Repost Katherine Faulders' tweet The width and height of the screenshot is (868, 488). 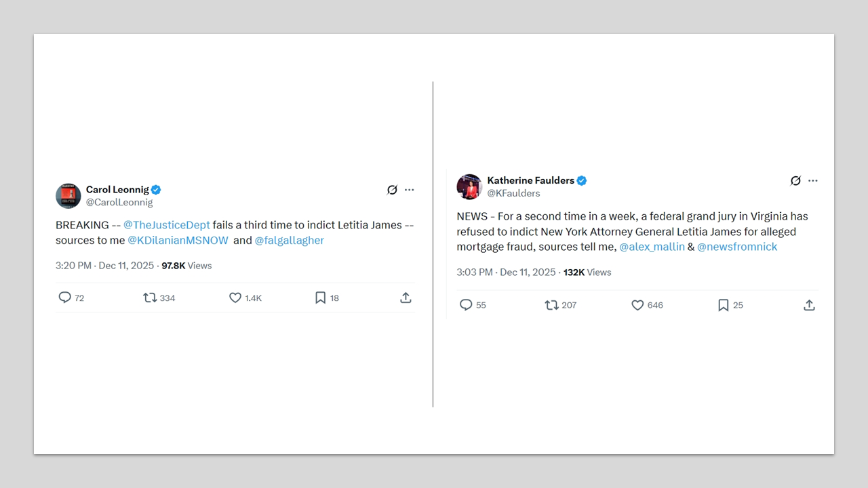[551, 305]
